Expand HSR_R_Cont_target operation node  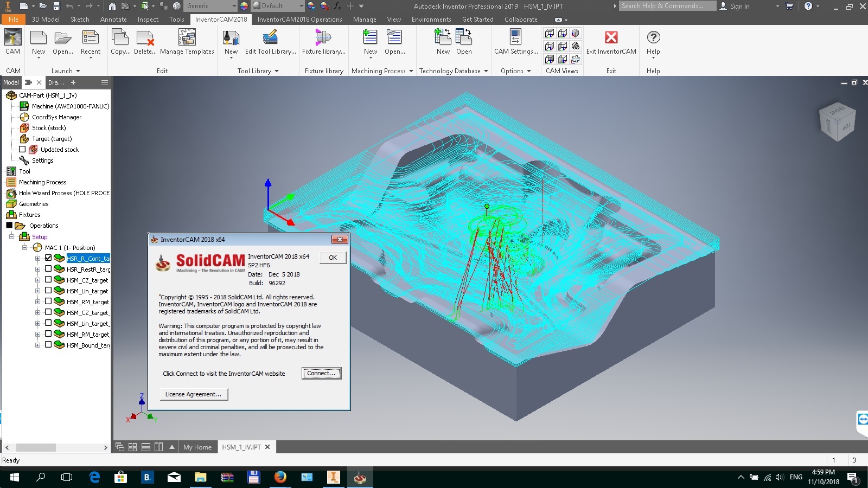pos(37,258)
